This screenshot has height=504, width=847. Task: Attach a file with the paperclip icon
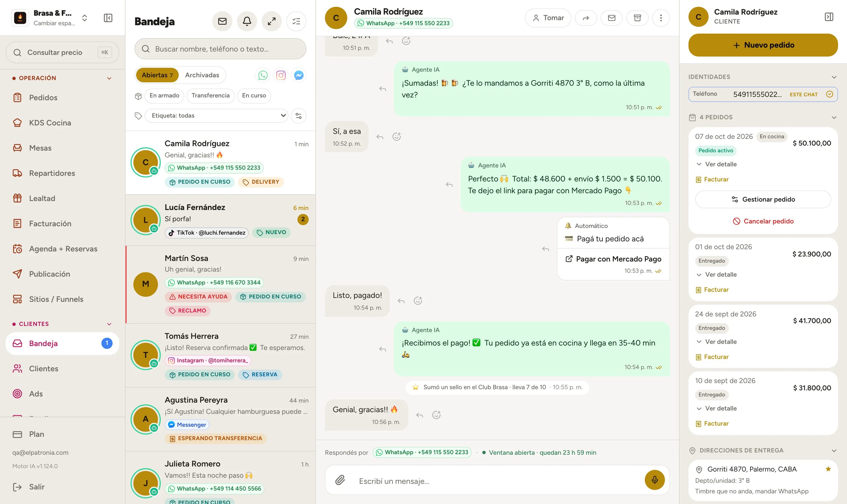pyautogui.click(x=340, y=480)
